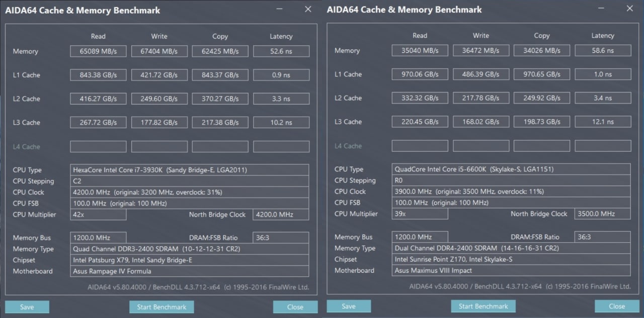Click Save in the i5-6600K benchmark window
Image resolution: width=644 pixels, height=318 pixels.
(x=349, y=306)
